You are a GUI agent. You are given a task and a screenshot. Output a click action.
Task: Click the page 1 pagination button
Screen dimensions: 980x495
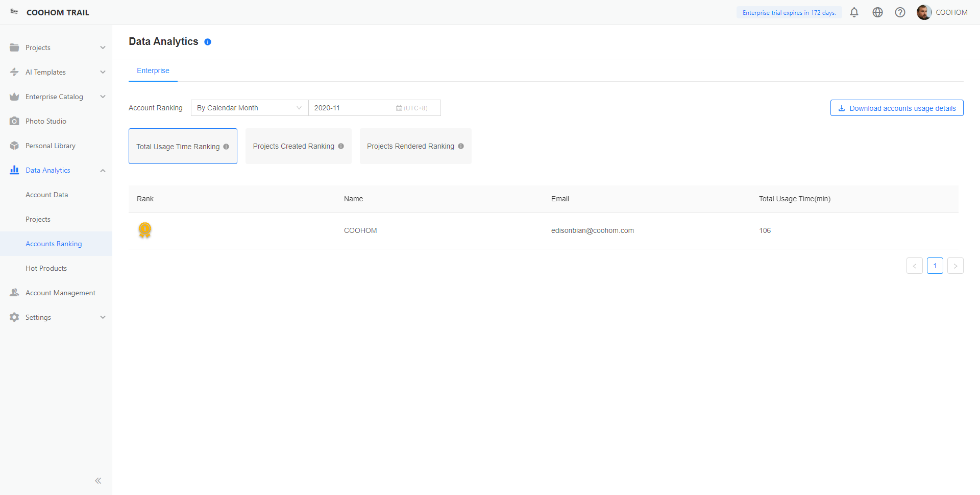point(935,266)
